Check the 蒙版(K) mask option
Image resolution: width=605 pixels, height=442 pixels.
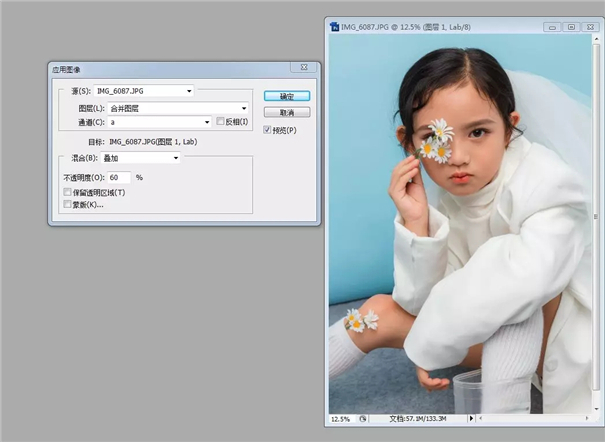[x=68, y=204]
